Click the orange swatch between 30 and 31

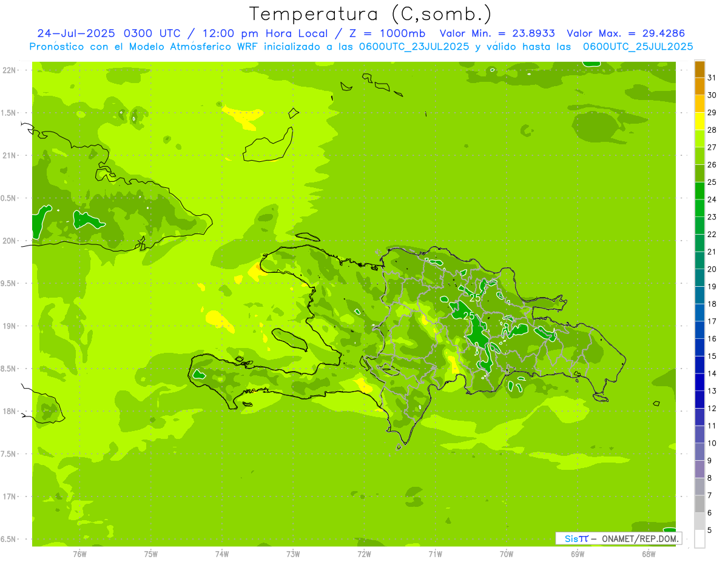tap(699, 87)
